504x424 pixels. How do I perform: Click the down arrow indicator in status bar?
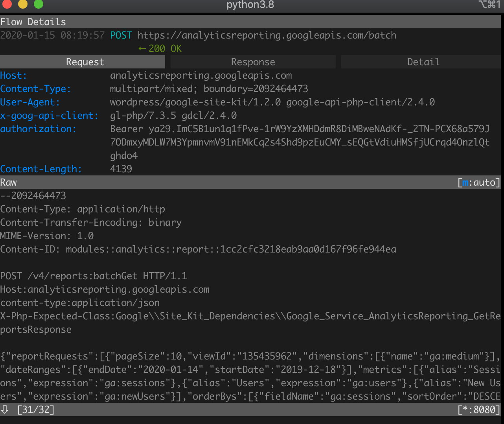point(5,410)
